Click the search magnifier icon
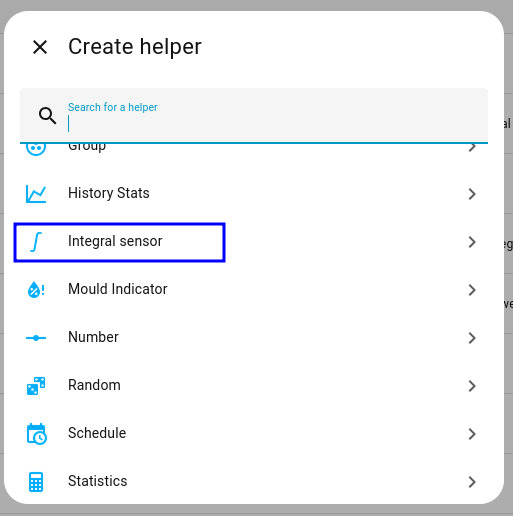513x516 pixels. coord(47,116)
